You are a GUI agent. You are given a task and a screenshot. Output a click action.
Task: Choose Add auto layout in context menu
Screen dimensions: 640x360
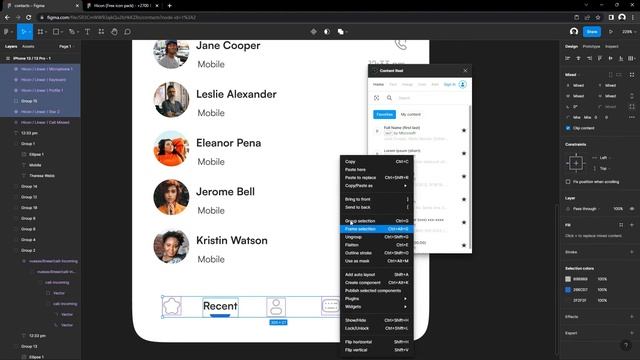click(376, 275)
